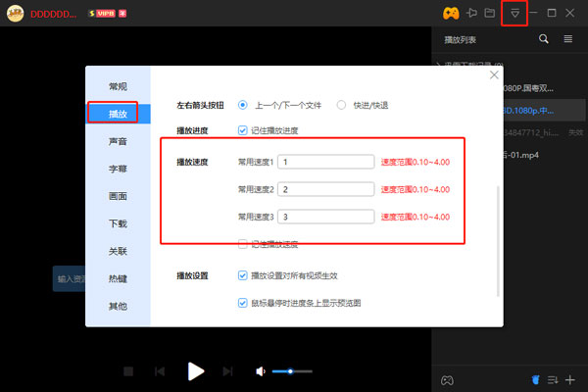Click the user avatar picture
This screenshot has height=392, width=588.
[16, 14]
